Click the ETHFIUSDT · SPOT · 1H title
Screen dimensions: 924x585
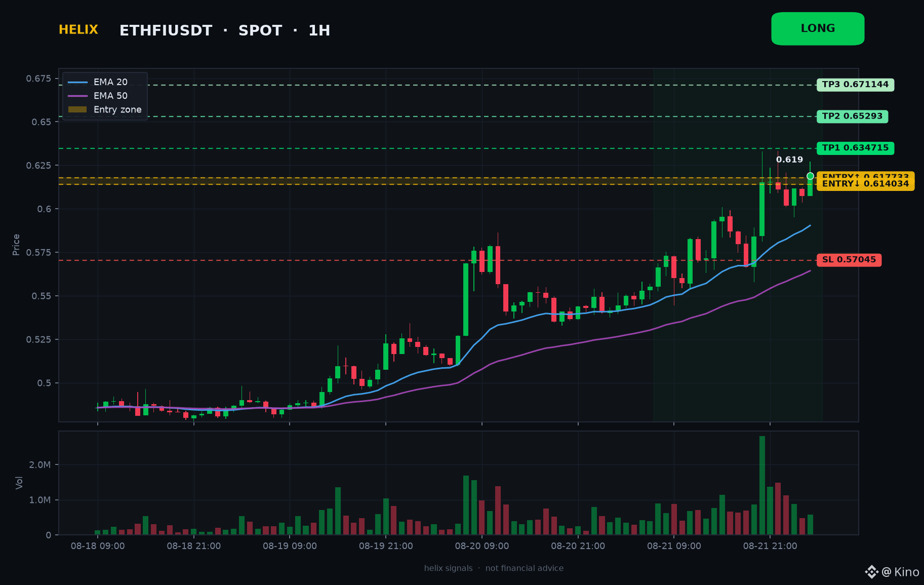(x=225, y=30)
